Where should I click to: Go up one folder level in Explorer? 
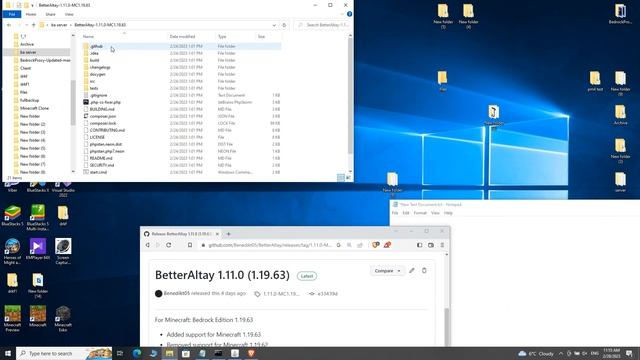click(x=34, y=25)
